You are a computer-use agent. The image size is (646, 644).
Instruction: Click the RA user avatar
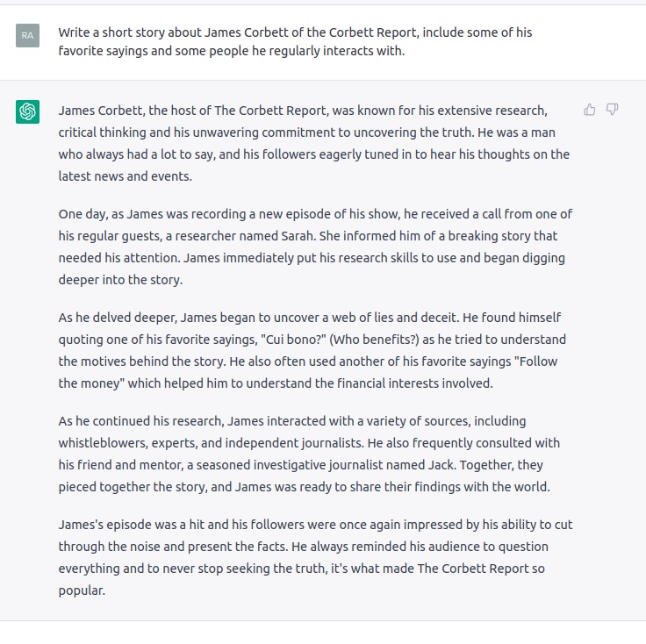pyautogui.click(x=27, y=35)
